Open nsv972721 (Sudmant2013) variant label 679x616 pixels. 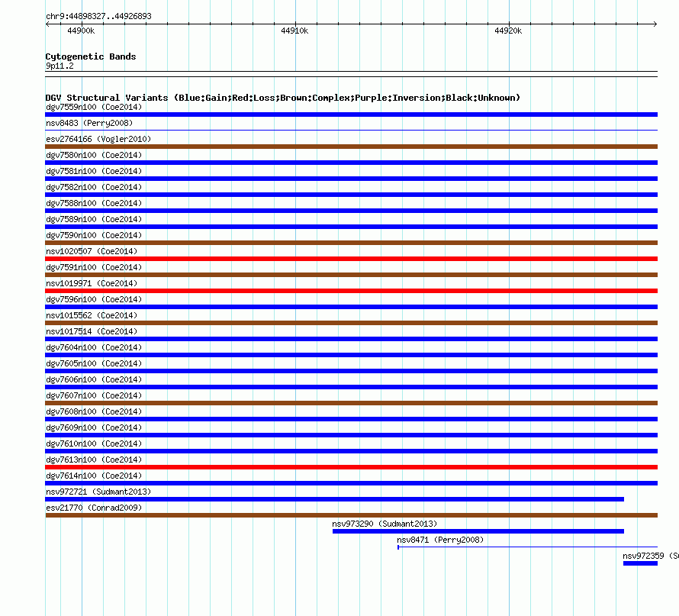98,492
